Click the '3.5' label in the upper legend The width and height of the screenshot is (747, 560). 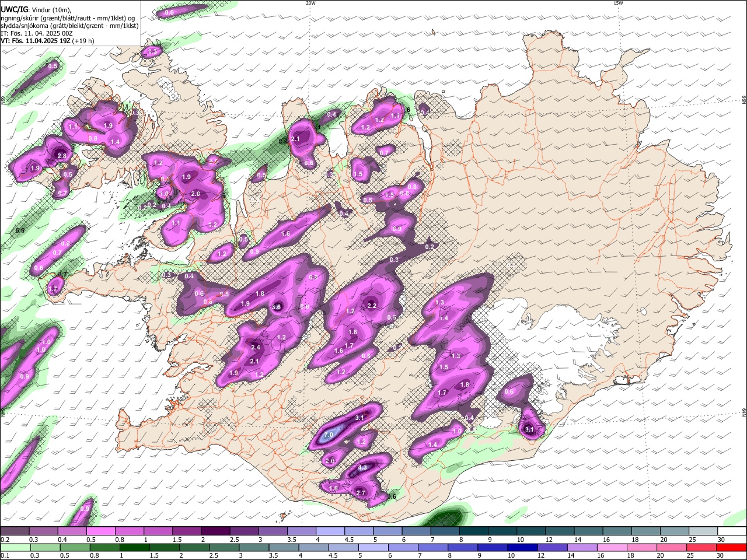(292, 540)
